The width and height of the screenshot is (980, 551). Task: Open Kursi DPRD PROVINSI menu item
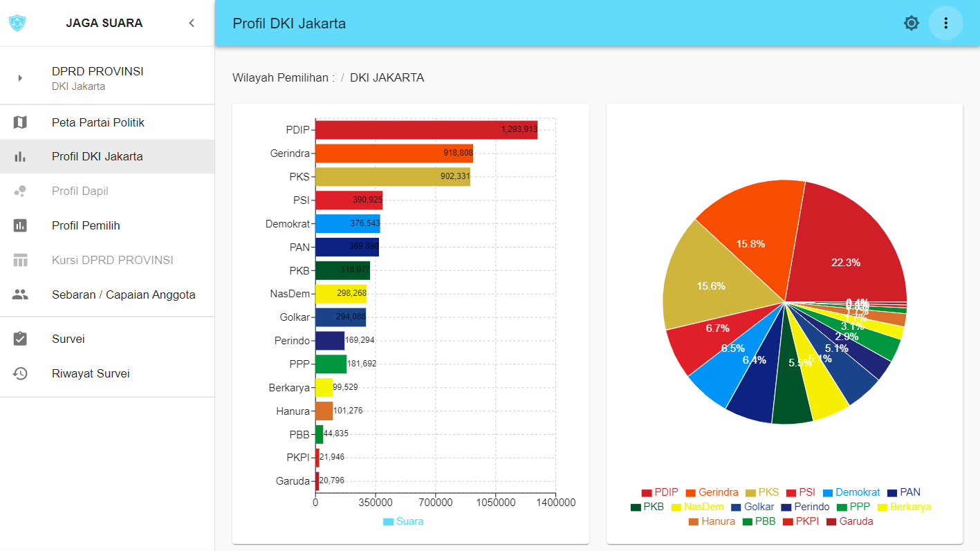[107, 260]
